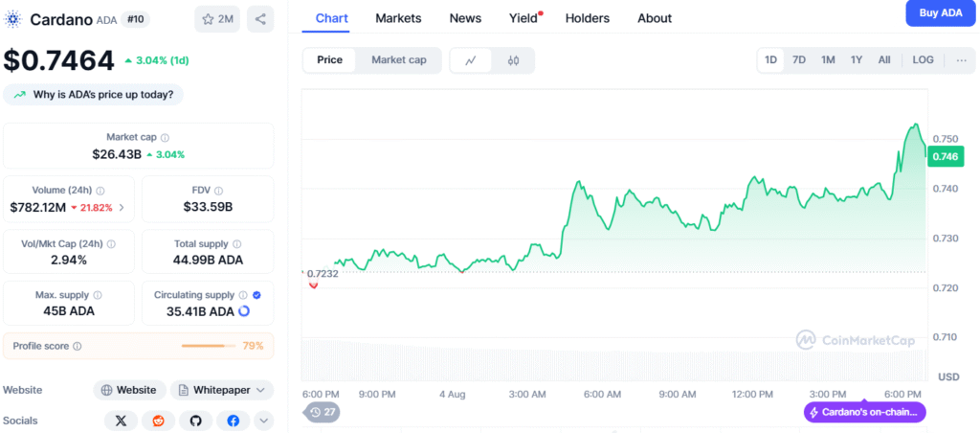The image size is (980, 433).
Task: Click Why is ADA's price up today
Action: click(x=93, y=95)
